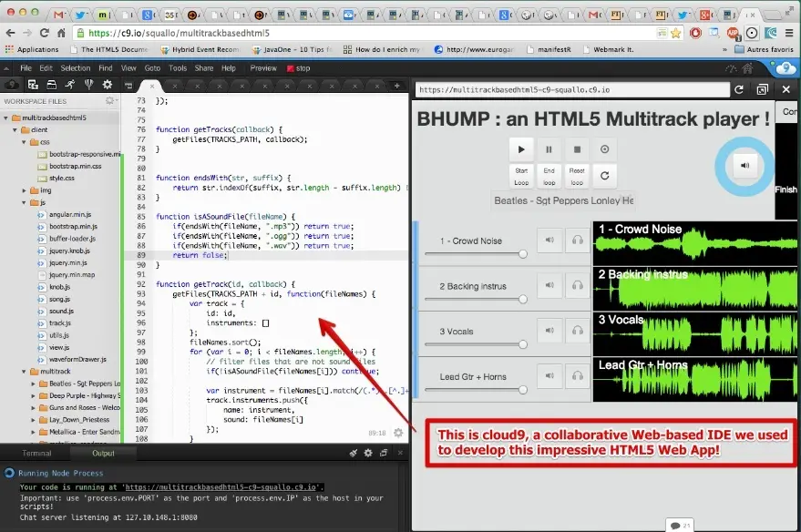This screenshot has height=532, width=801.
Task: Click the Preview button in the IDE
Action: [x=263, y=68]
